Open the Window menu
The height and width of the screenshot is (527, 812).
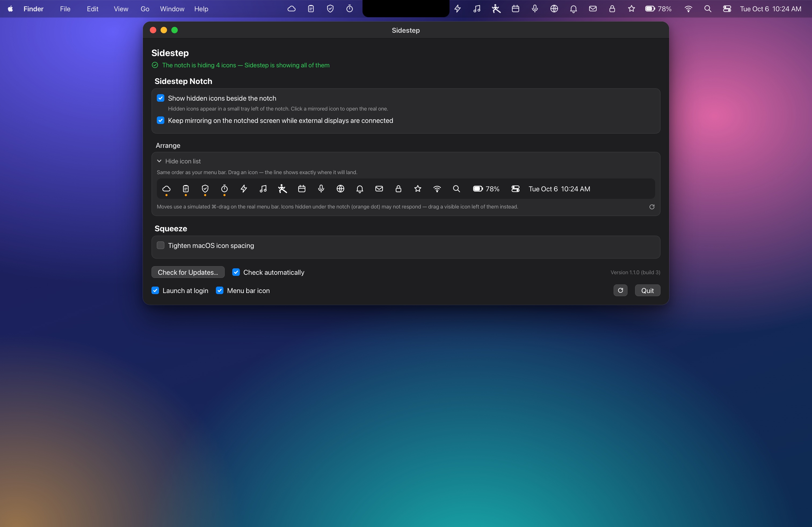click(x=172, y=9)
